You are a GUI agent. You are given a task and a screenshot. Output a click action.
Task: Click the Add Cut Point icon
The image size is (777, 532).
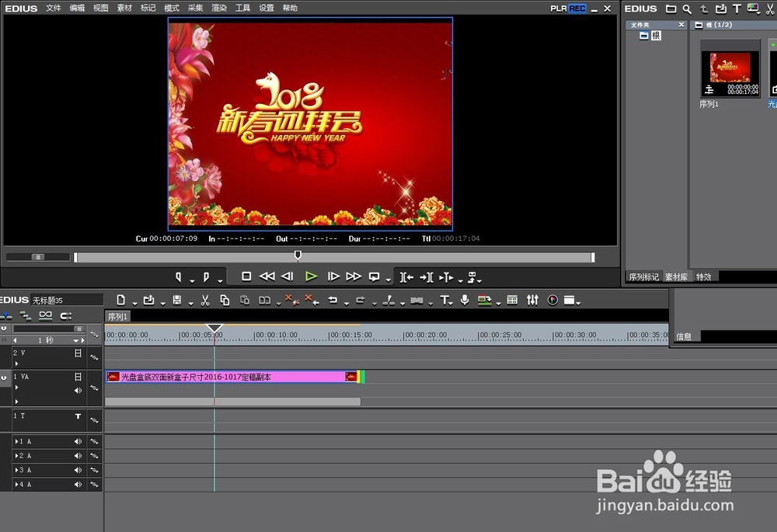tap(389, 301)
